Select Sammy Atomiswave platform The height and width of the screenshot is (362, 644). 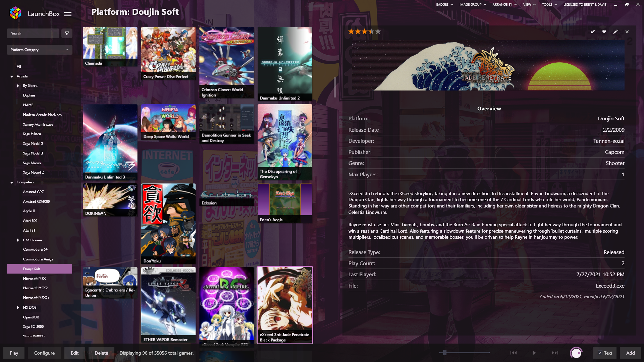click(x=38, y=125)
